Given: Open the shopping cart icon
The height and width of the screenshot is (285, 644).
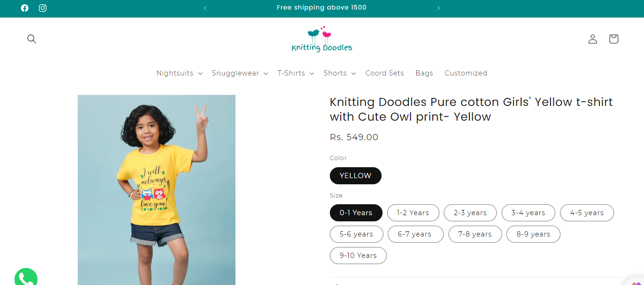Looking at the screenshot, I should click(x=614, y=39).
